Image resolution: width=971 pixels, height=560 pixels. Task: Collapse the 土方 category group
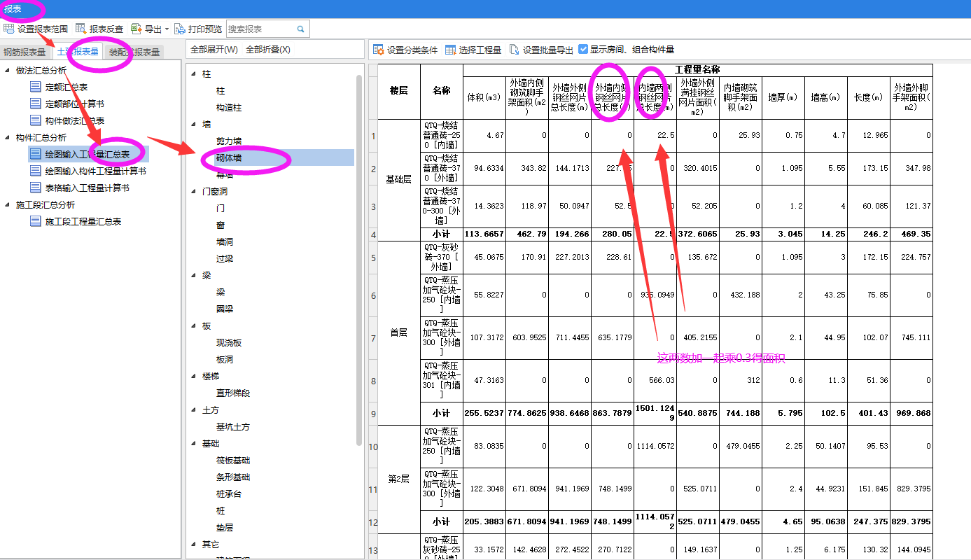pos(195,410)
